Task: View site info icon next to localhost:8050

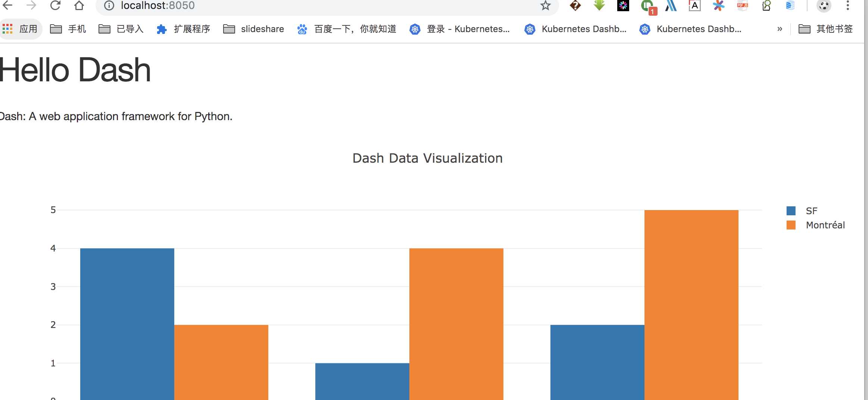Action: (109, 6)
